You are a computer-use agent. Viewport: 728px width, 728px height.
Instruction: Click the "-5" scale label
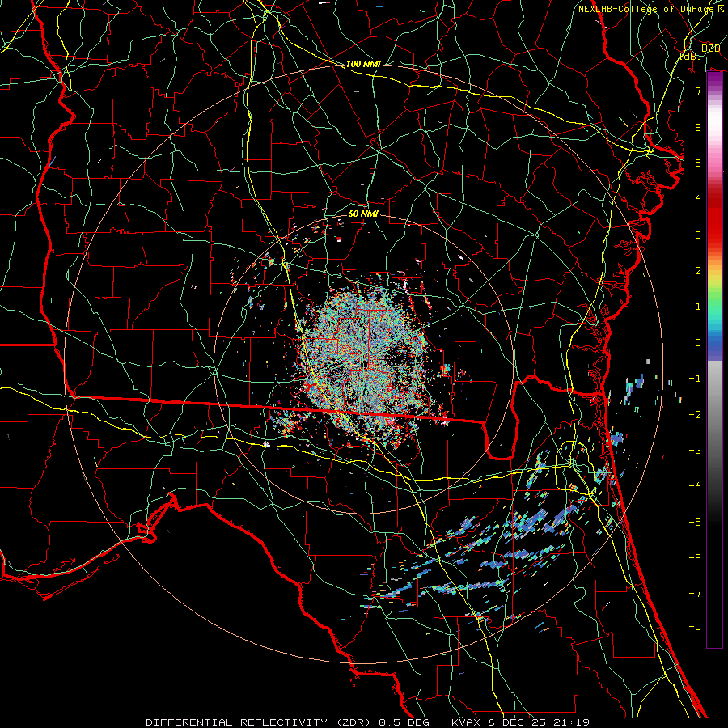(695, 522)
